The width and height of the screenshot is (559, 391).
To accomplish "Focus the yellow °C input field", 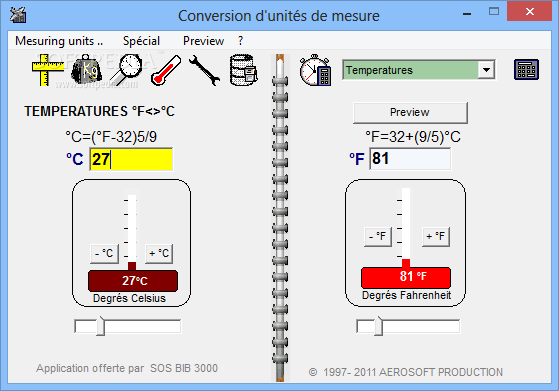I will coord(131,159).
